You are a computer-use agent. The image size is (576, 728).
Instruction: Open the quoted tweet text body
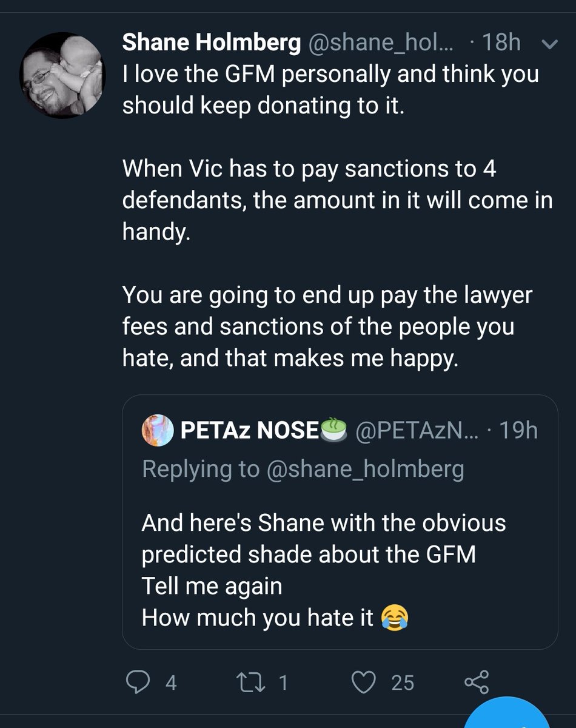pos(324,570)
